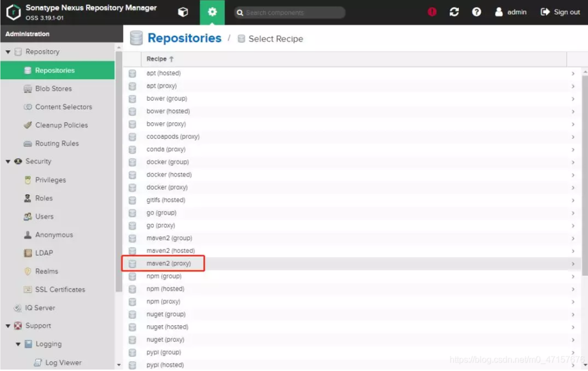Screen dimensions: 588x371
Task: Open Content Selectors
Action: 64,107
